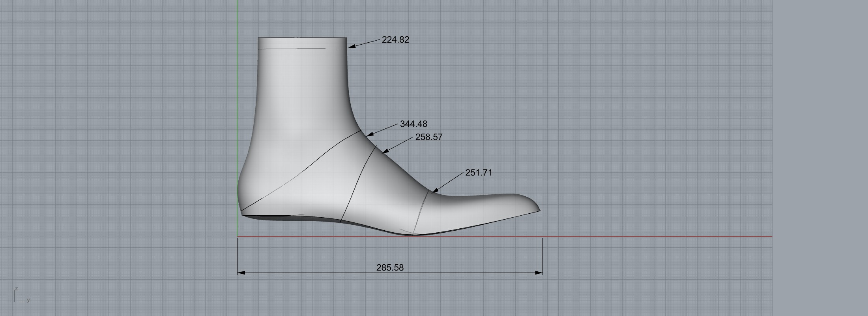Select the 344.48 dimension text
Screen dimensions: 868x316
pos(413,124)
